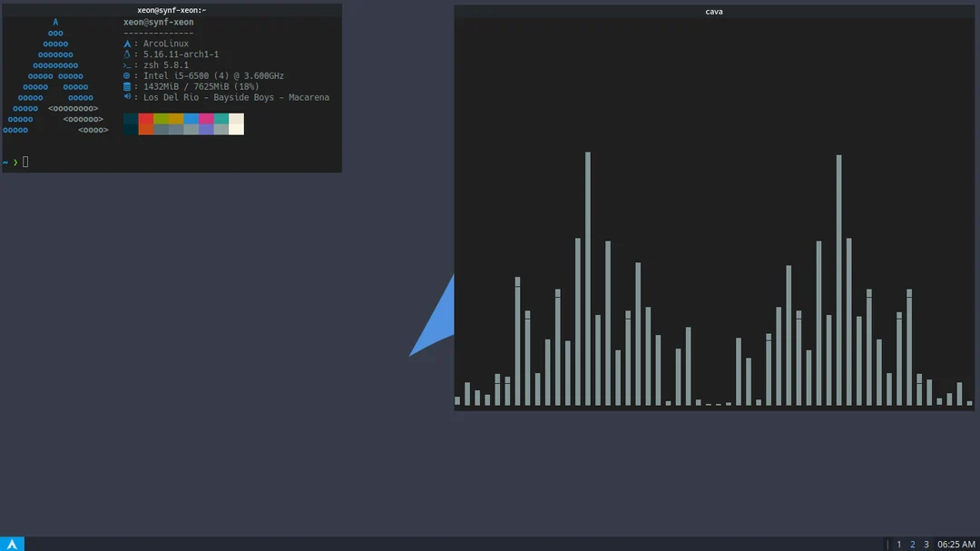Image resolution: width=980 pixels, height=551 pixels.
Task: Click the cava window title bar
Action: 714,12
